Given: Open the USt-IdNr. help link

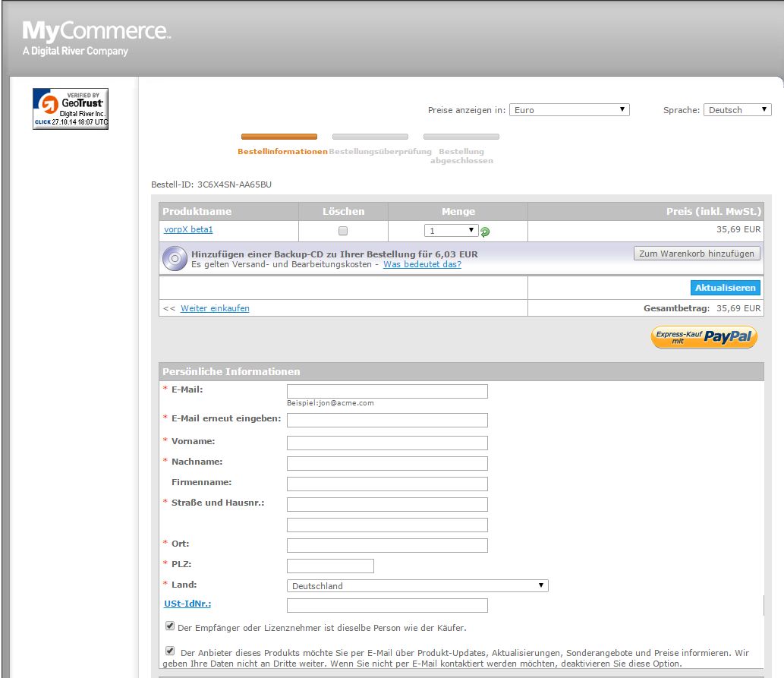Looking at the screenshot, I should point(187,604).
